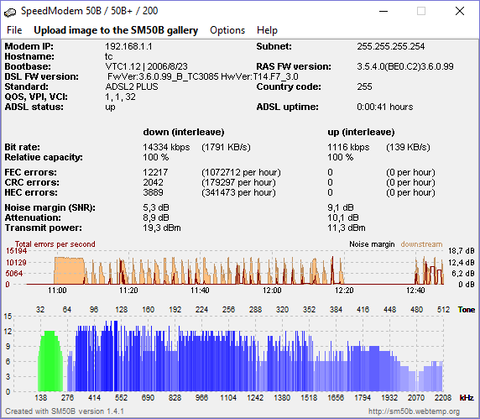Select the modem IP value 192.168.1.1
The image size is (480, 419).
(129, 46)
